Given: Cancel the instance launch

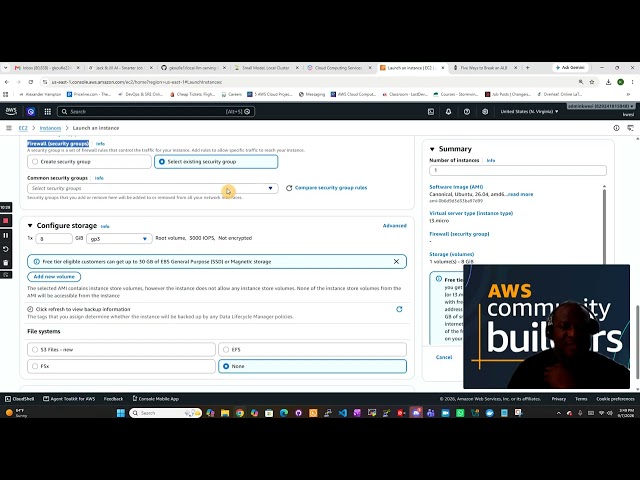Looking at the screenshot, I should [444, 357].
